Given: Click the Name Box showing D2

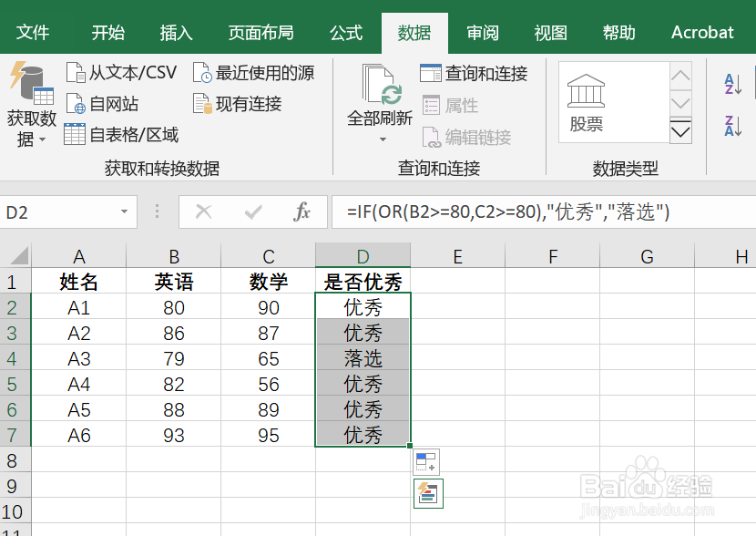Looking at the screenshot, I should tap(58, 211).
